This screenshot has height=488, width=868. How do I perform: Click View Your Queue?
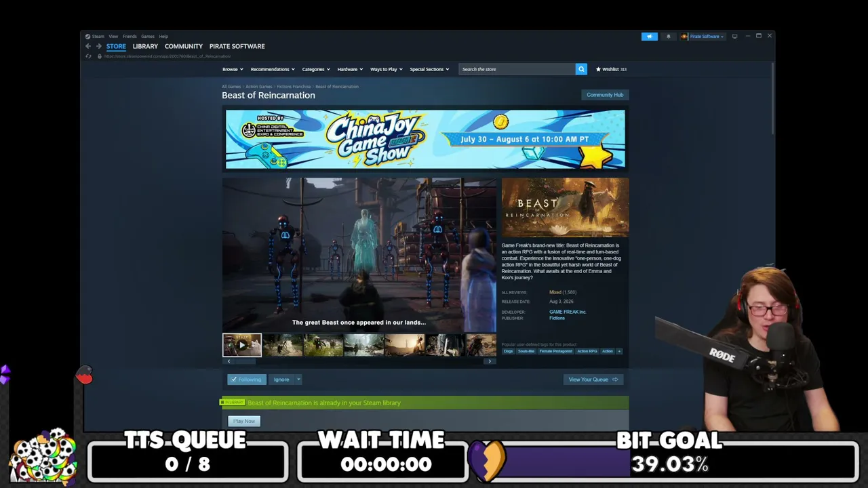click(593, 380)
